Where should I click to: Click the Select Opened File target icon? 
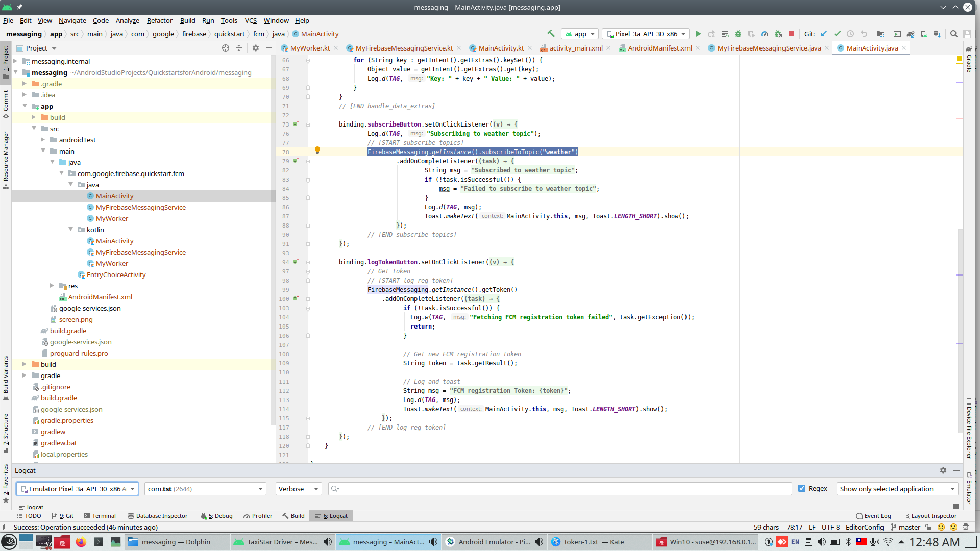tap(226, 48)
